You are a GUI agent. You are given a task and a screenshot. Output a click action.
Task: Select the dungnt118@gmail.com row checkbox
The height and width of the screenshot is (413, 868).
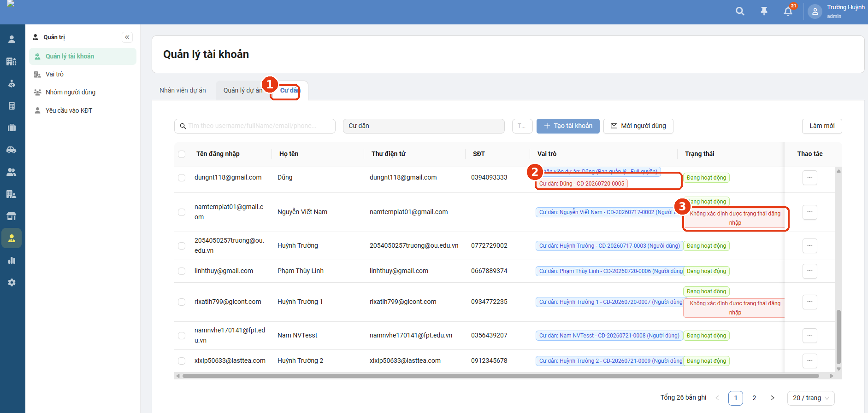182,178
